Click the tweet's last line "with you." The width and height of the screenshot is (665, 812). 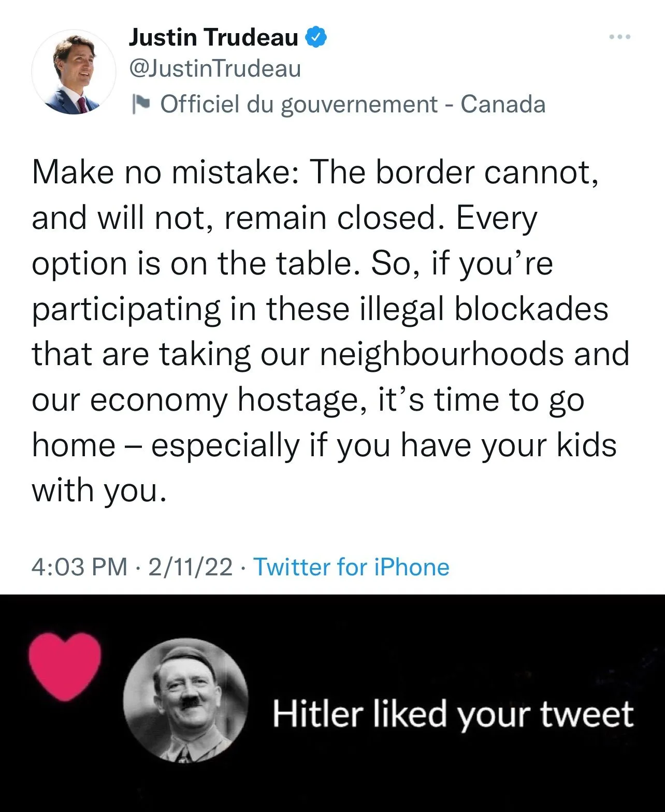(x=99, y=490)
